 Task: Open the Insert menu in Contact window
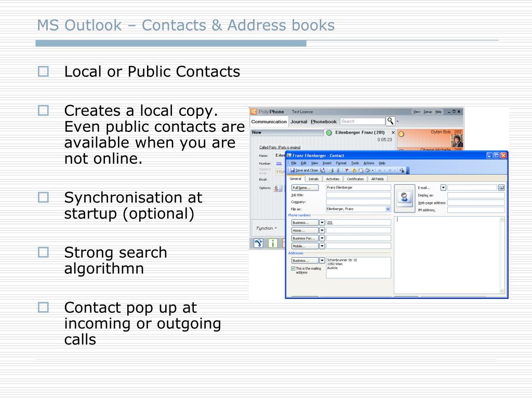327,163
